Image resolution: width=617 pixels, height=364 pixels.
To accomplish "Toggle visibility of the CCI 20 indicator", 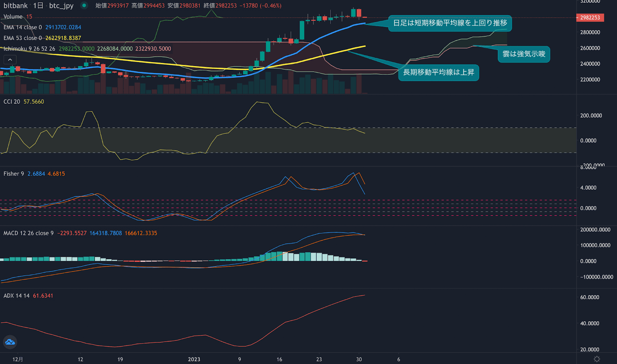I will (x=12, y=101).
